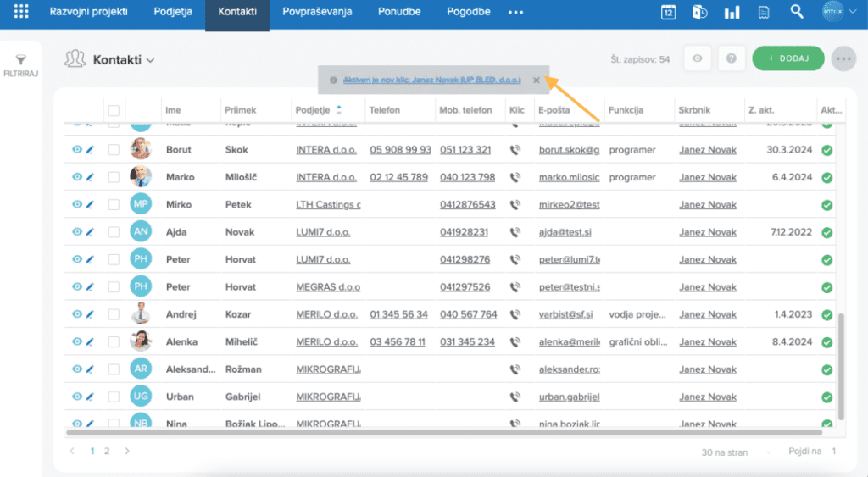Screen dimensions: 868x477
Task: Click the search magnifier icon
Action: pos(796,12)
